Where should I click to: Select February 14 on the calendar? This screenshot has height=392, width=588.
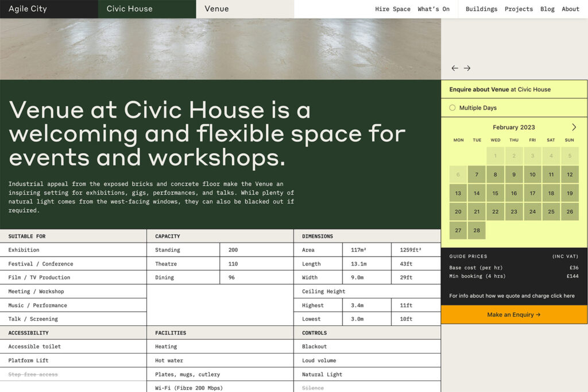coord(476,193)
